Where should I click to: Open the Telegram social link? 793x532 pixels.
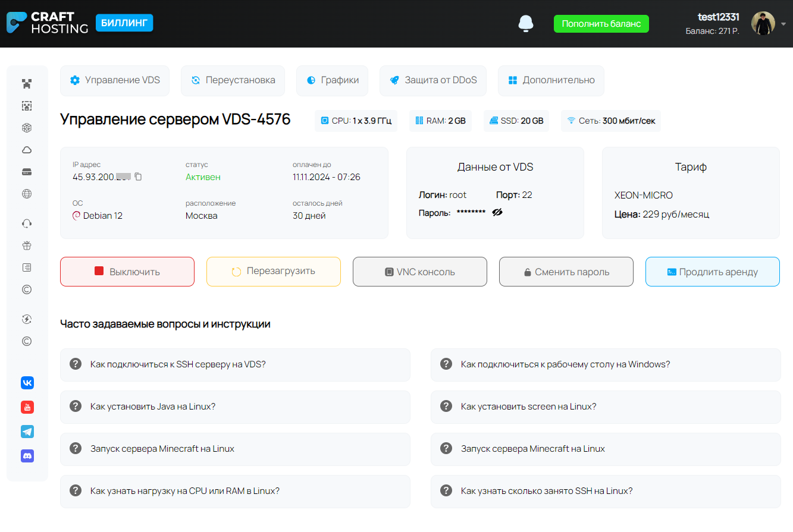click(x=27, y=432)
